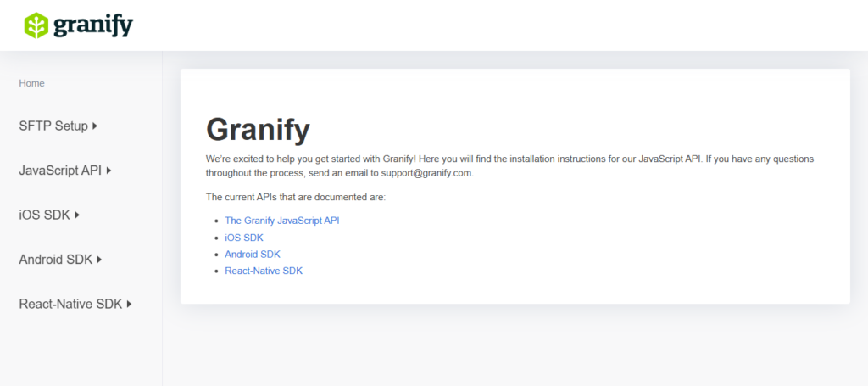Expand the iOS SDK sidebar arrow
Viewport: 868px width, 386px height.
pyautogui.click(x=77, y=215)
